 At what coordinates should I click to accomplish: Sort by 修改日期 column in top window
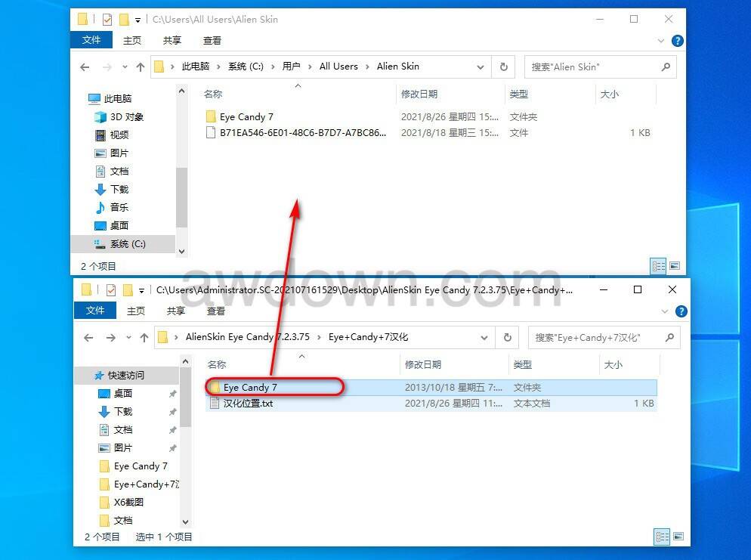pyautogui.click(x=419, y=94)
